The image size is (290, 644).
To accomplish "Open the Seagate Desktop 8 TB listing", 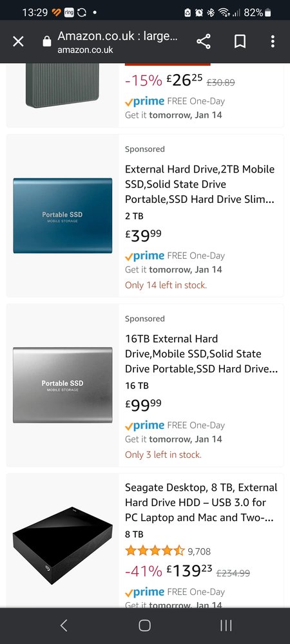I will (x=201, y=503).
